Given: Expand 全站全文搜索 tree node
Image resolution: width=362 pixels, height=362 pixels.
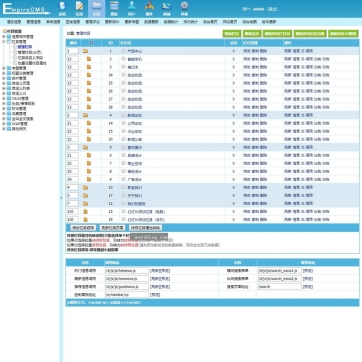Looking at the screenshot, I should pos(4,119).
